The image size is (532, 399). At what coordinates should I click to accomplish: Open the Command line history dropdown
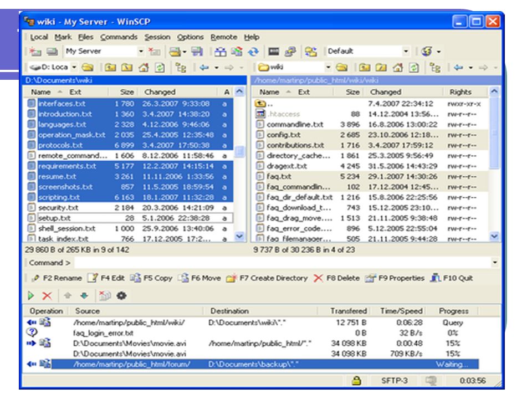495,262
